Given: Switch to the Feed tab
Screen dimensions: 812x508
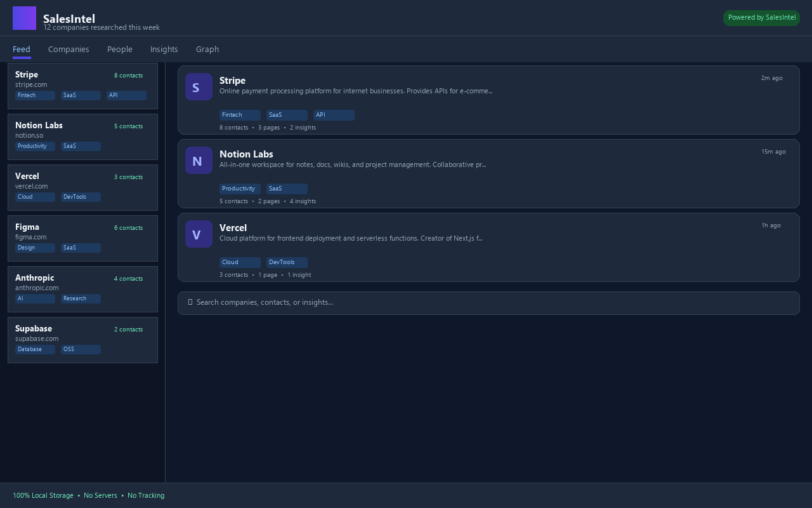Looking at the screenshot, I should [22, 49].
